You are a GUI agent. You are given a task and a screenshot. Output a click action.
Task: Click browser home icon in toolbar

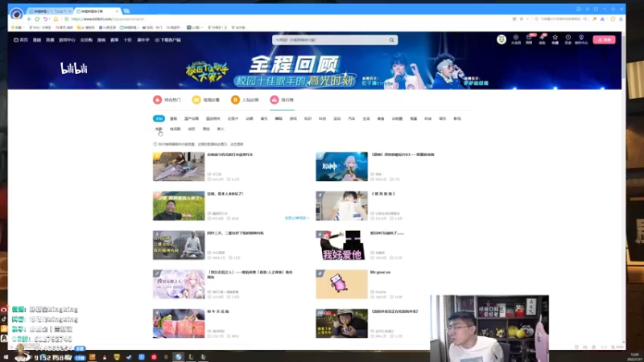click(56, 19)
